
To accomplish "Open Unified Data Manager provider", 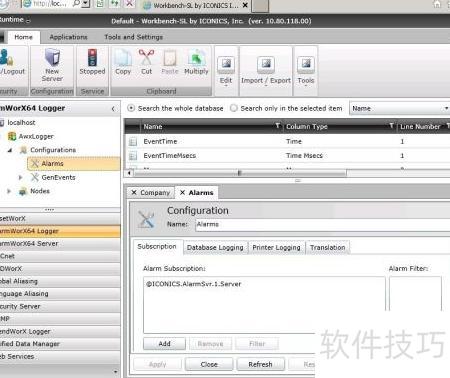I will click(x=60, y=344).
